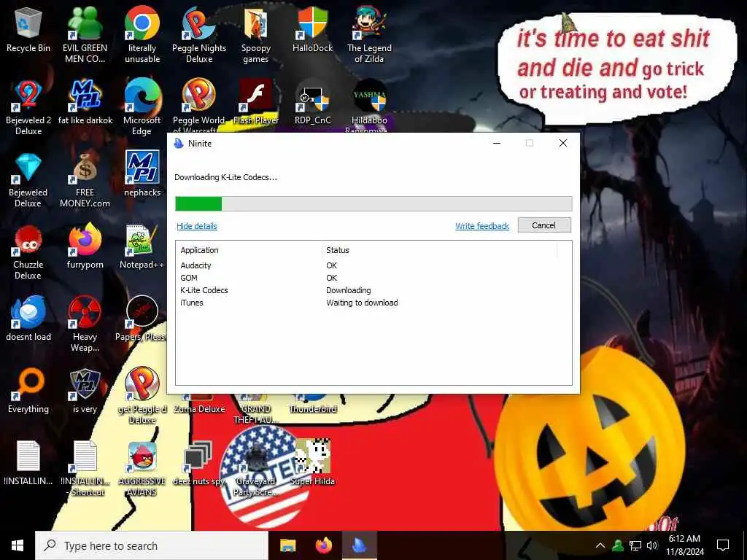Screen dimensions: 747x560
Task: Click the 'Downloading' status for K-Lite Codecs
Action: (x=348, y=290)
